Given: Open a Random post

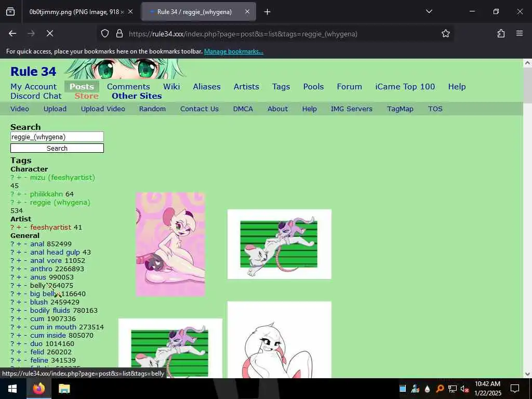Looking at the screenshot, I should pyautogui.click(x=152, y=109).
